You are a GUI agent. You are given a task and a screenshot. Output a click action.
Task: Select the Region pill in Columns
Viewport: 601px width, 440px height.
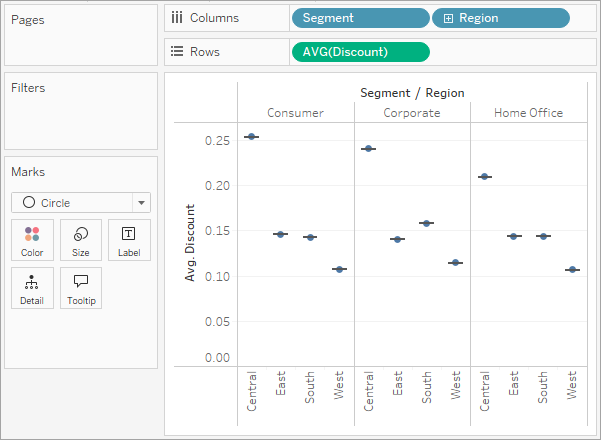[501, 18]
